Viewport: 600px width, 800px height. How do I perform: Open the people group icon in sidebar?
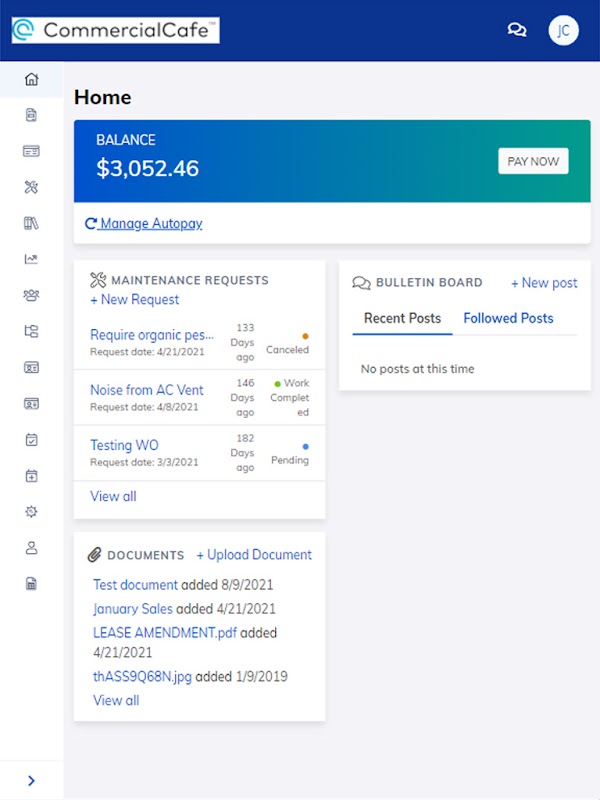tap(31, 295)
